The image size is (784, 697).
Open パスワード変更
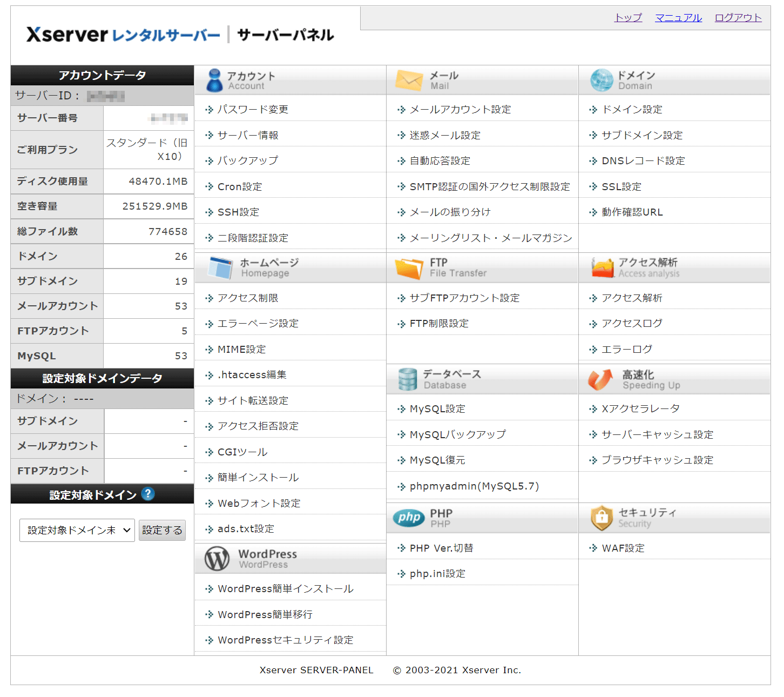pos(253,109)
